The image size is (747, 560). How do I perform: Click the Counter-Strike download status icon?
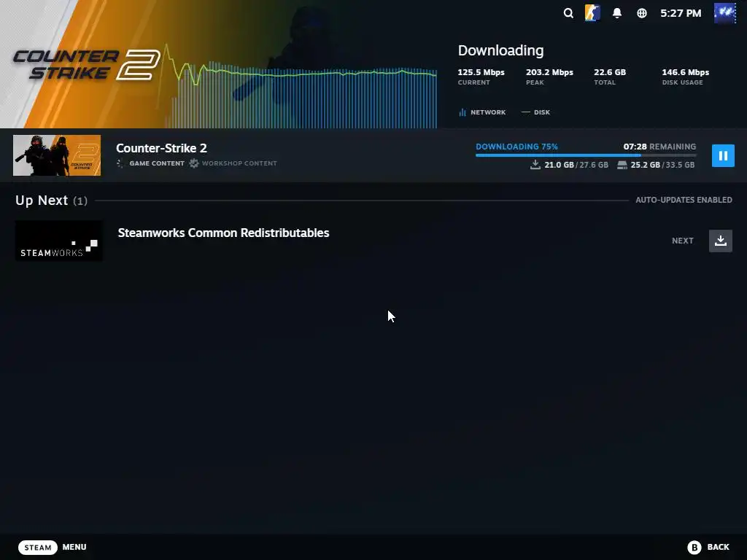(592, 13)
